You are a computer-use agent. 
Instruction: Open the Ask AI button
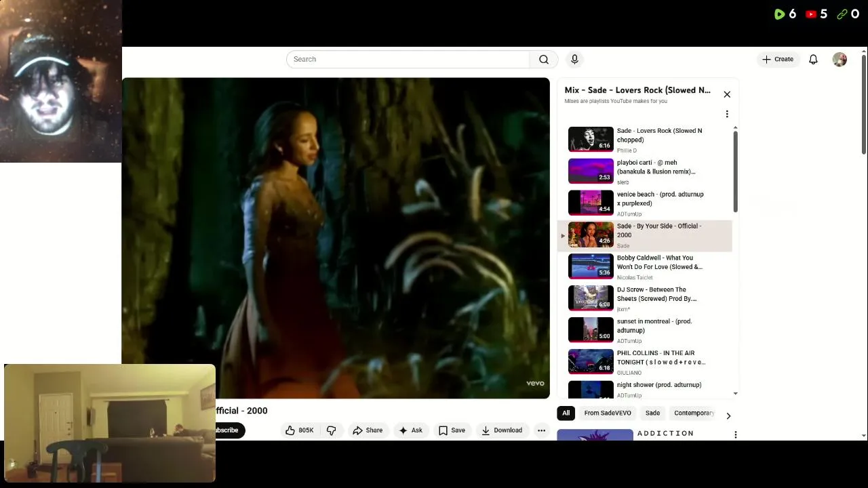click(410, 430)
